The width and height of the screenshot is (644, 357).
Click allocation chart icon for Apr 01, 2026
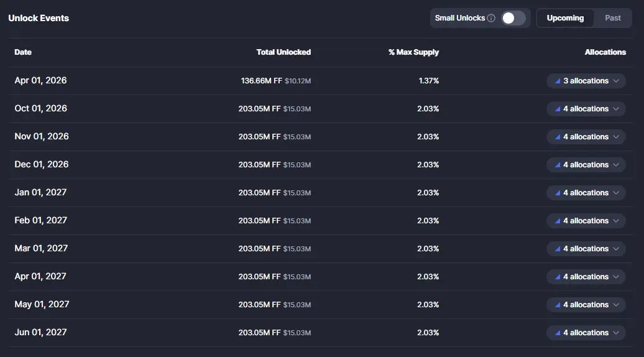(557, 81)
